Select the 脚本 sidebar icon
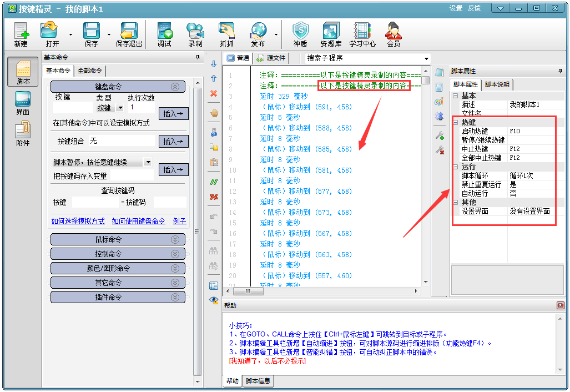Screen dimensions: 570x392 (23, 72)
